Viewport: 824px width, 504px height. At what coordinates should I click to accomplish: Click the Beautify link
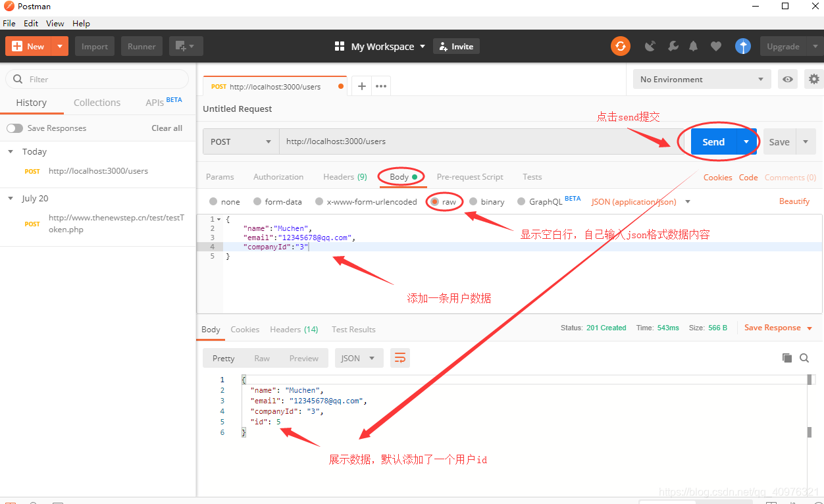[794, 201]
